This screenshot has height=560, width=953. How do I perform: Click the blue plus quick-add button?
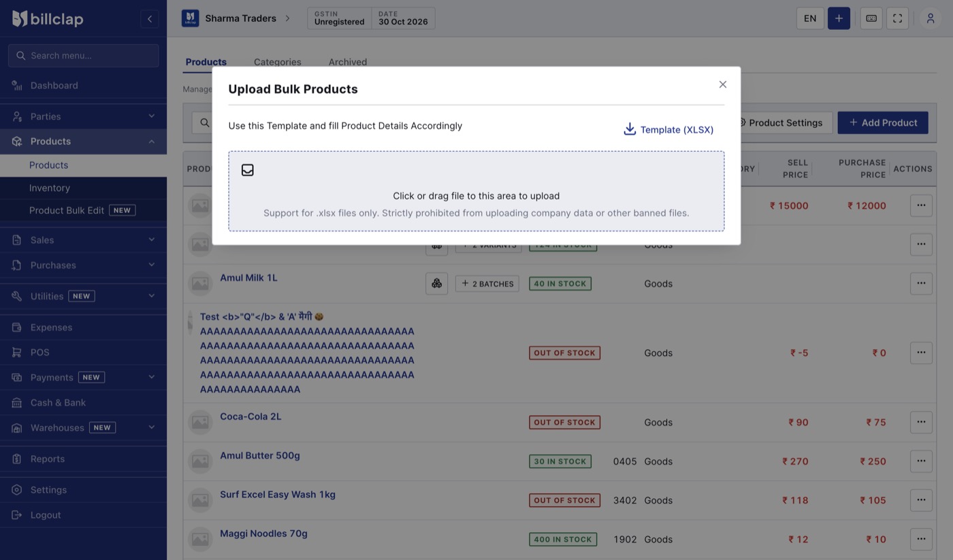click(x=839, y=18)
